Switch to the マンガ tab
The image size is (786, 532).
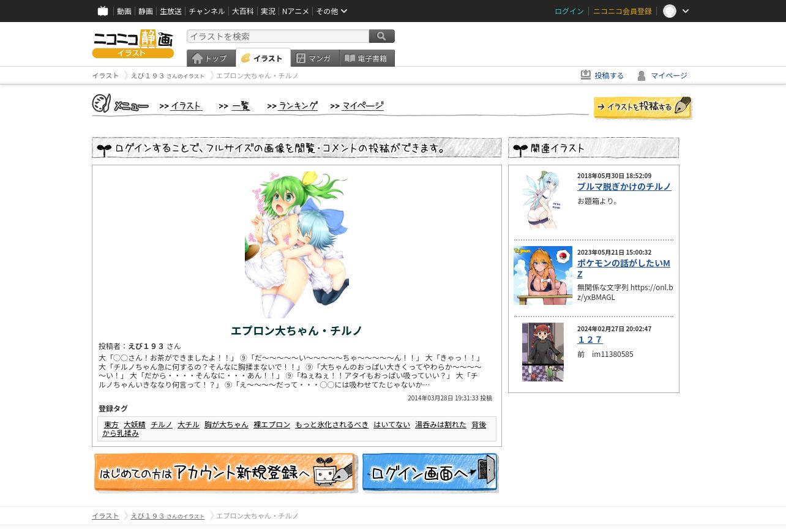[315, 58]
